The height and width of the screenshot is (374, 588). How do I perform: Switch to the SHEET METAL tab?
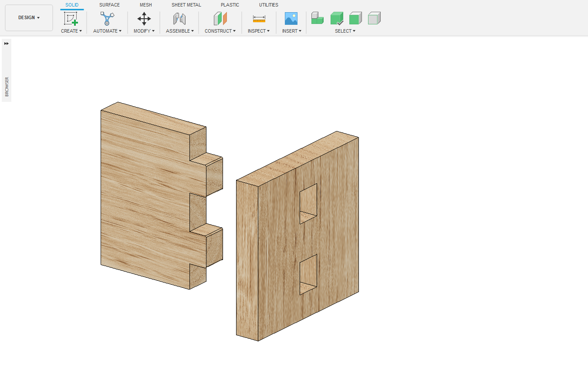186,5
